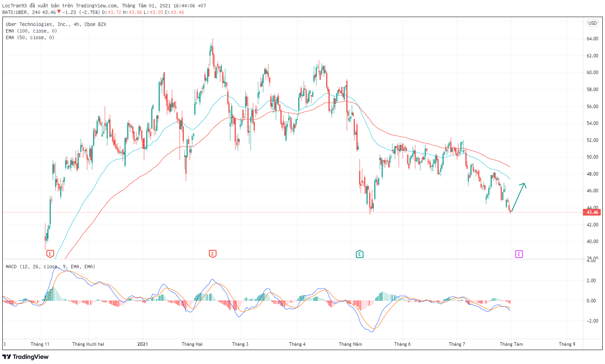Click the LocTran93 publisher line
Image resolution: width=605 pixels, height=364 pixels.
pos(104,6)
